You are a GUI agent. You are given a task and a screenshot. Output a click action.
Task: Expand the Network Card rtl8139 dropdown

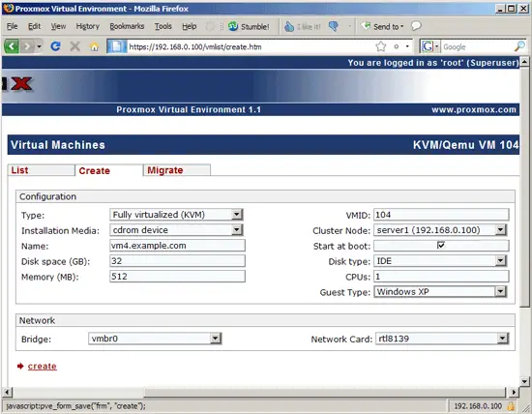tap(442, 339)
